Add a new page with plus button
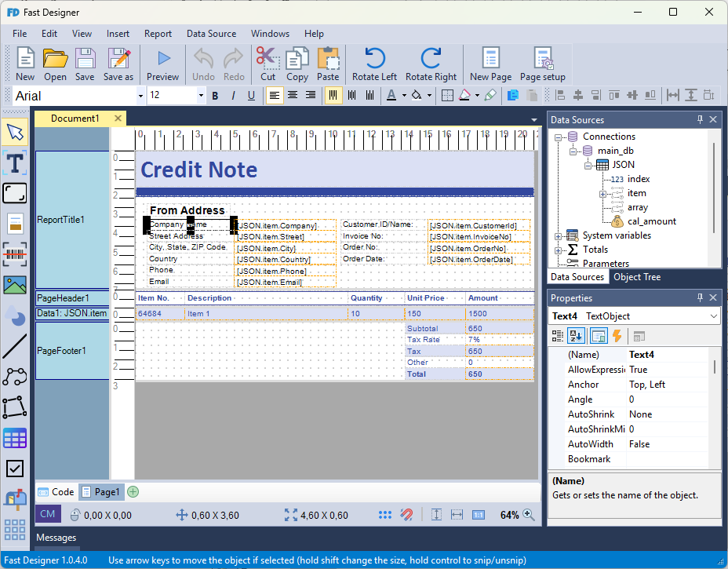The width and height of the screenshot is (728, 569). coord(133,492)
